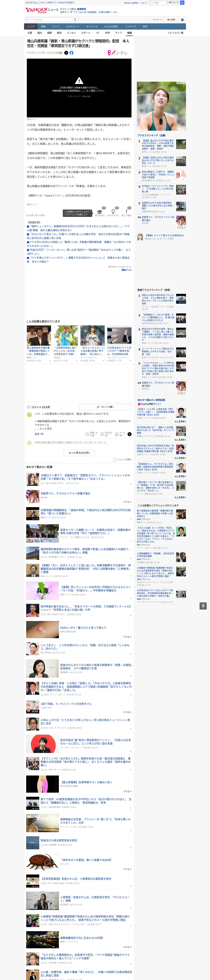The image size is (210, 980).
Task: Open related article about 限界ニュータウン
Action: [x=78, y=228]
